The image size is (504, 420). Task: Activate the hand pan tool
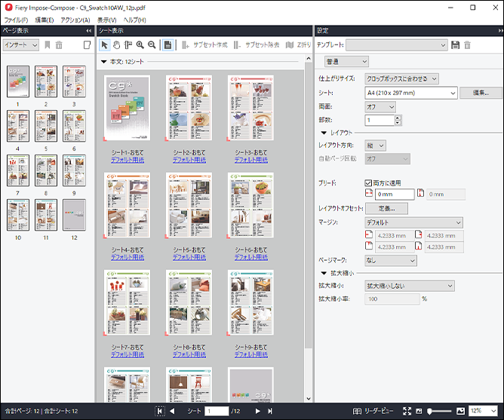point(116,45)
